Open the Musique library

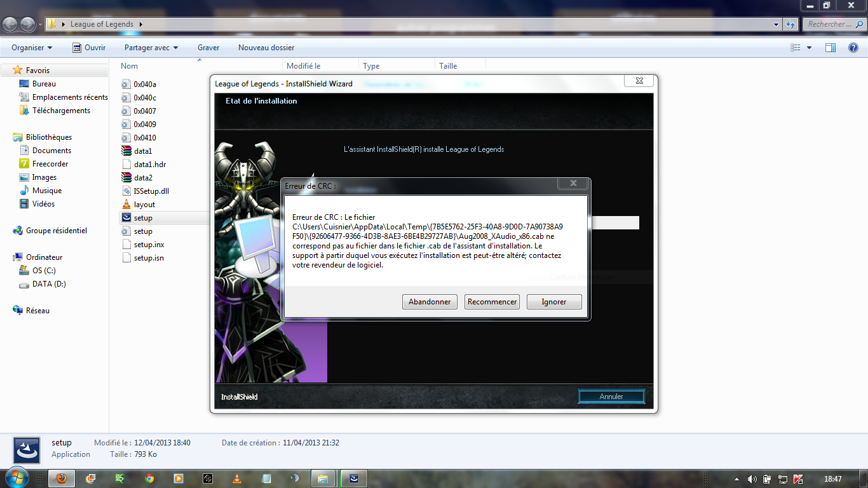(x=47, y=191)
